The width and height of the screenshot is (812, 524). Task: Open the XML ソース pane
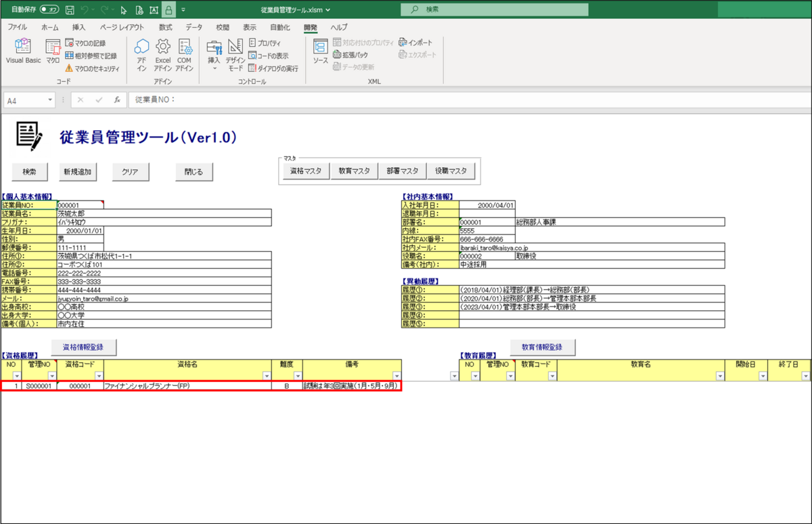(320, 51)
